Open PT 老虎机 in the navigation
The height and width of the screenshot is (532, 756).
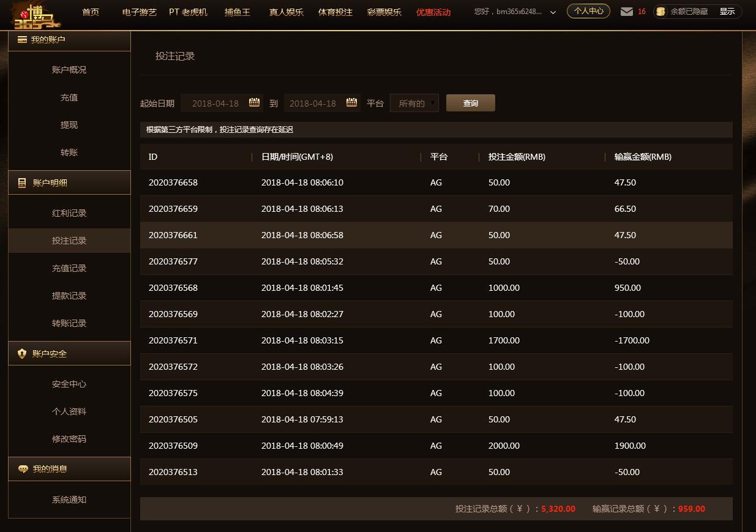pos(188,12)
